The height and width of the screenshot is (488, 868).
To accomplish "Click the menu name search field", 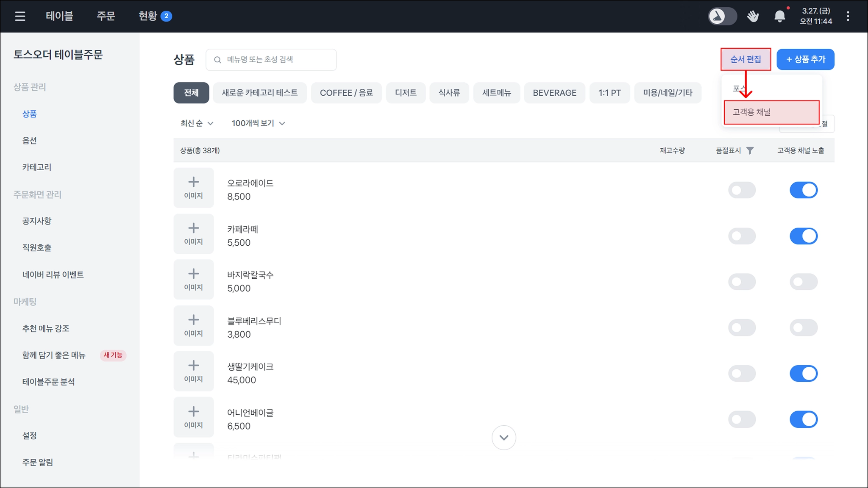I will pyautogui.click(x=271, y=60).
